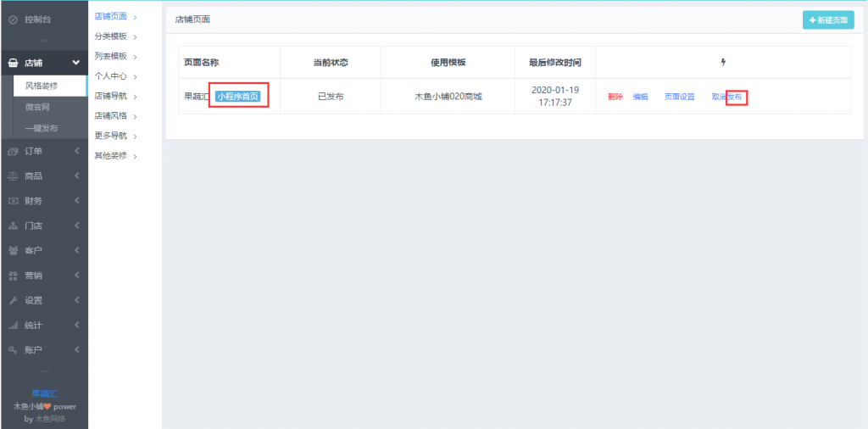Click the 商品 goods scale icon
The image size is (868, 429).
[13, 176]
